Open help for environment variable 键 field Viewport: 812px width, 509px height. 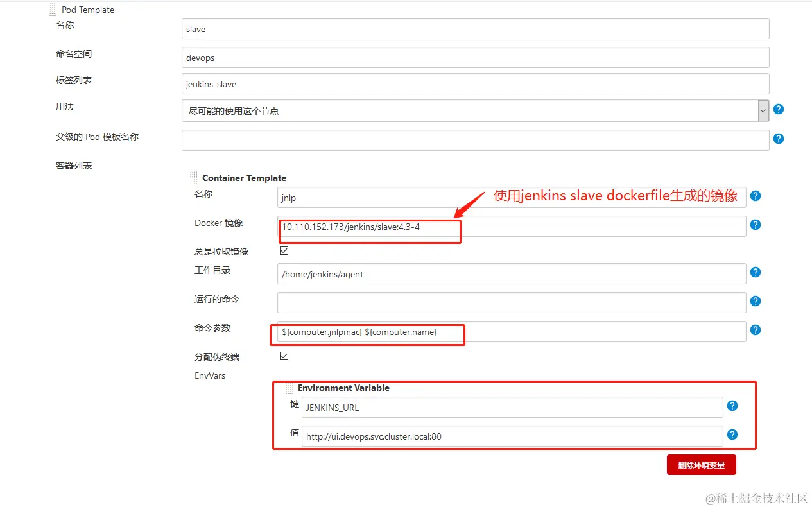[x=732, y=406]
